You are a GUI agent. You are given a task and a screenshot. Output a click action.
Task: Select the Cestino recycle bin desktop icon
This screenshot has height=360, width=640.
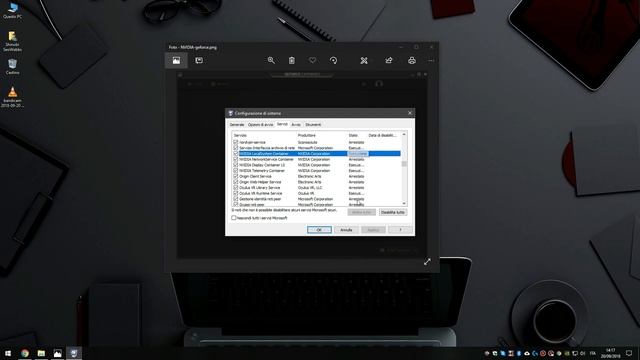click(x=12, y=67)
